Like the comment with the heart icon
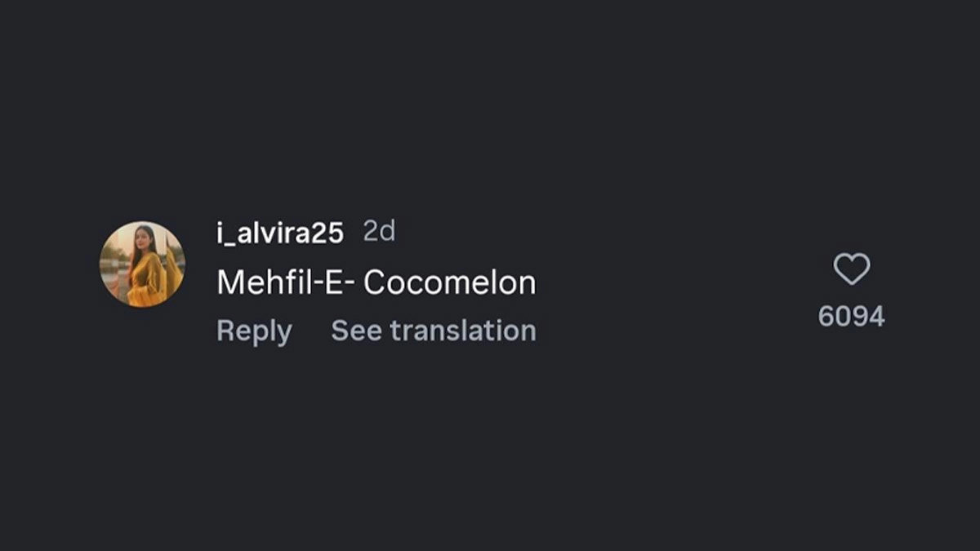This screenshot has height=551, width=980. tap(851, 269)
